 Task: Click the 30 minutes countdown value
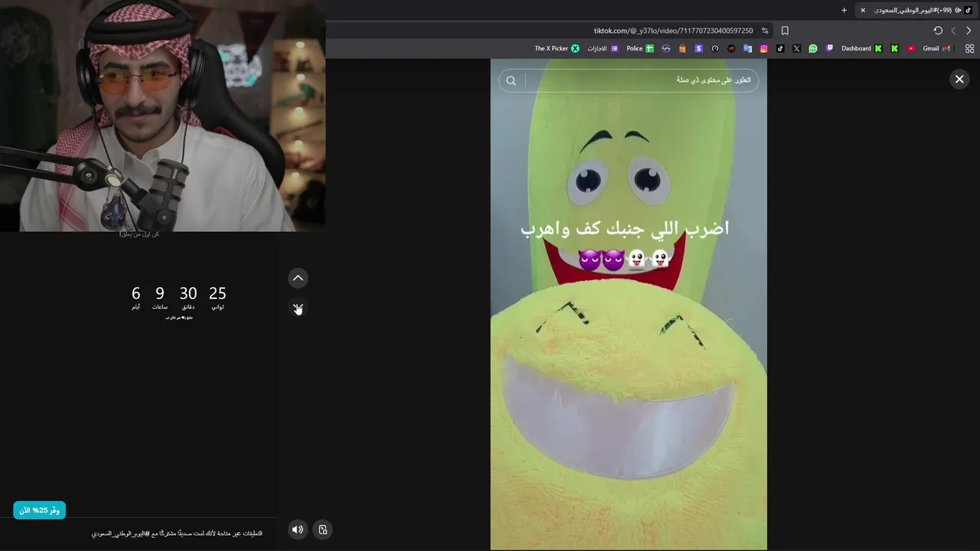[x=188, y=293]
